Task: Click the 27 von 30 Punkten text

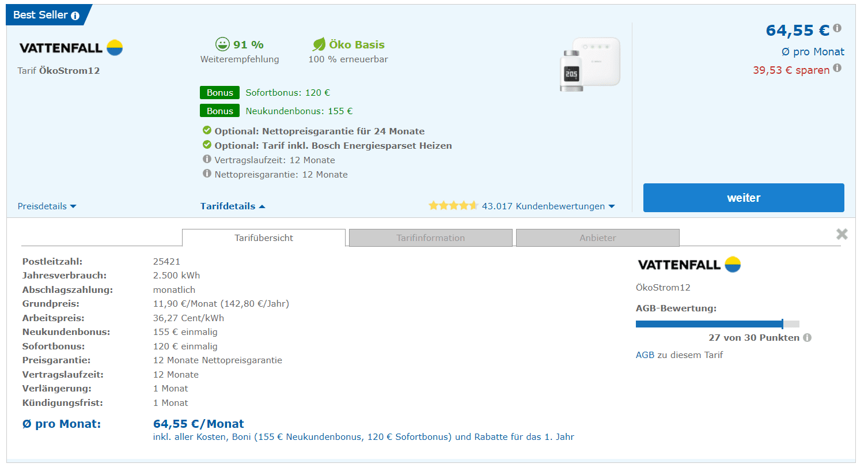Action: click(754, 338)
